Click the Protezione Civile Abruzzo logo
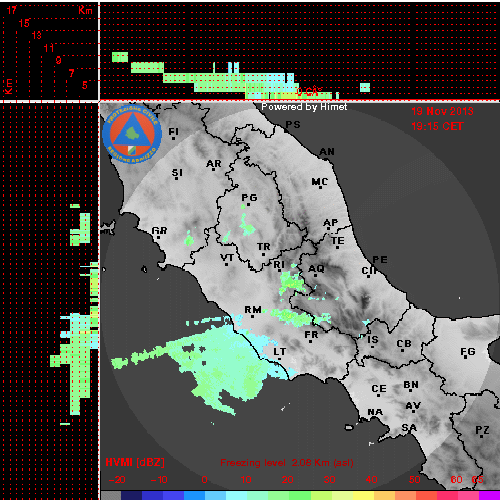The height and width of the screenshot is (500, 500). (132, 134)
